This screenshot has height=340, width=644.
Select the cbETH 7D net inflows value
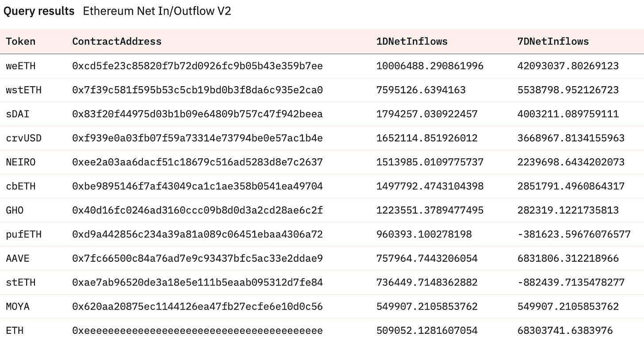[x=571, y=186]
